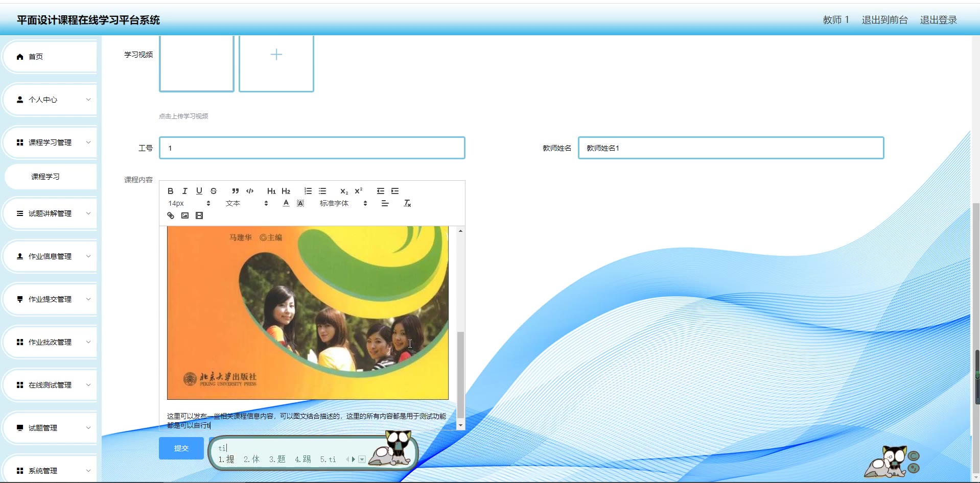This screenshot has height=483, width=980.
Task: Clear text formatting
Action: tap(407, 203)
